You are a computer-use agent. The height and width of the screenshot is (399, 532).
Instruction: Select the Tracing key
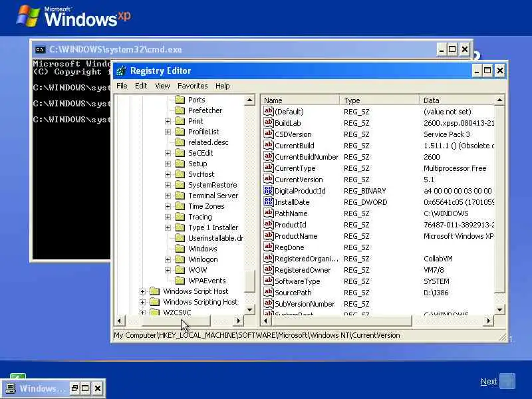tap(200, 217)
